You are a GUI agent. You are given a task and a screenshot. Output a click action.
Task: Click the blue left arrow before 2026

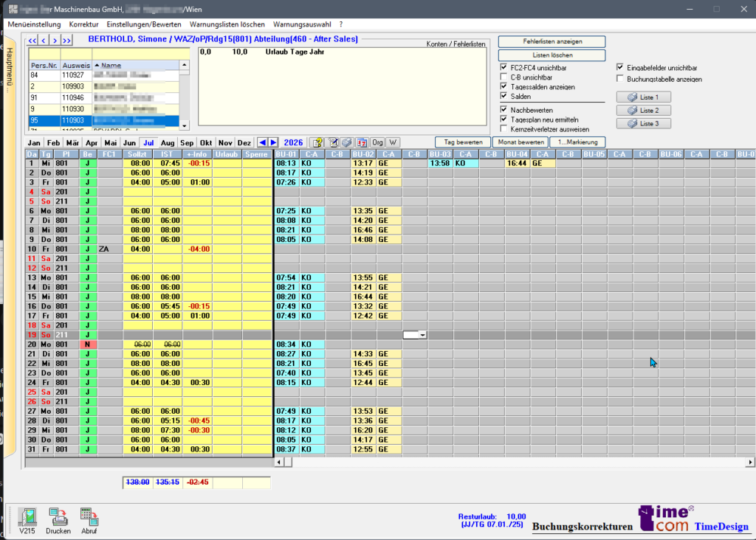[x=262, y=142]
